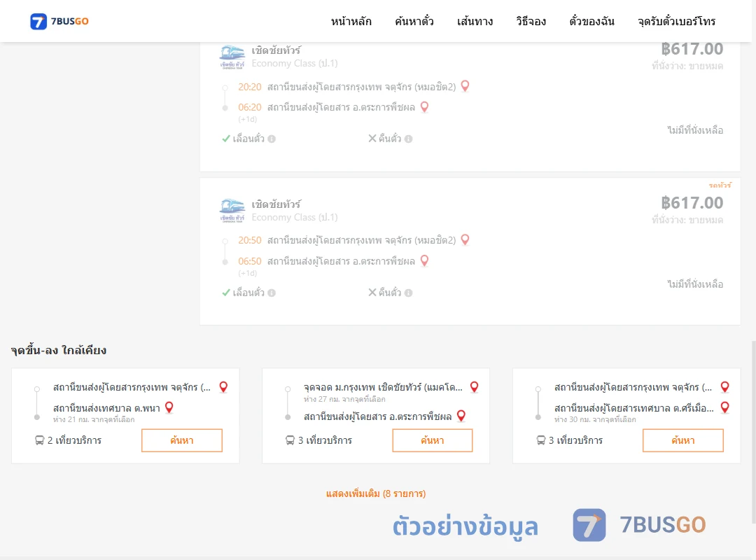Click ค้นหา button in the ต.ศรีเมือ... card
Viewport: 756px width, 560px height.
pos(683,440)
